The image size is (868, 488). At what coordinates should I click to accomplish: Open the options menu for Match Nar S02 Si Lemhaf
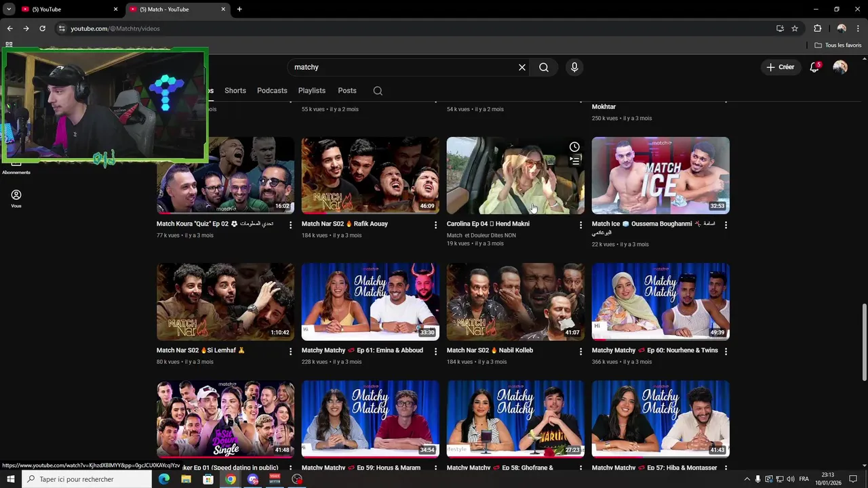(x=290, y=352)
